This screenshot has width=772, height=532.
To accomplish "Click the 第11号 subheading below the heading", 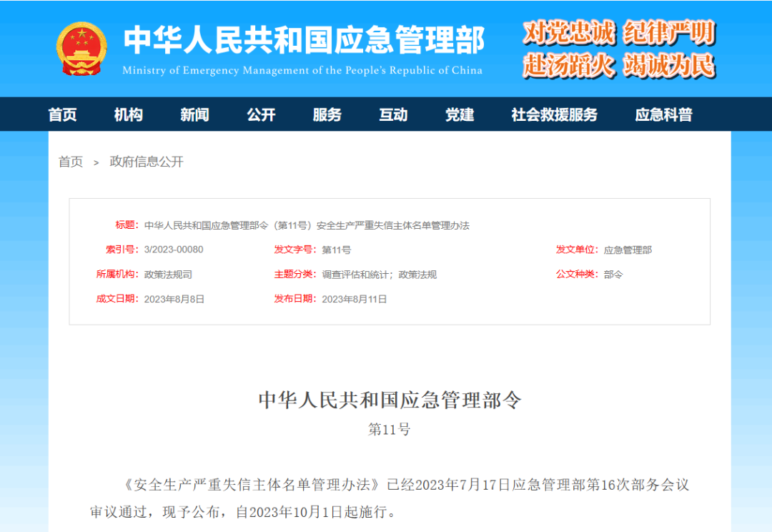I will point(389,429).
